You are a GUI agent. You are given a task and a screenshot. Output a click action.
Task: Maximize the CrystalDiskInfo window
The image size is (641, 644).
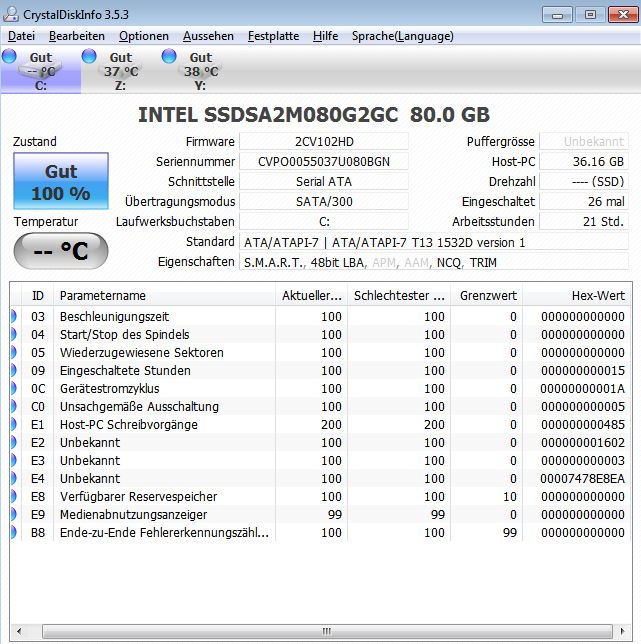pos(590,15)
